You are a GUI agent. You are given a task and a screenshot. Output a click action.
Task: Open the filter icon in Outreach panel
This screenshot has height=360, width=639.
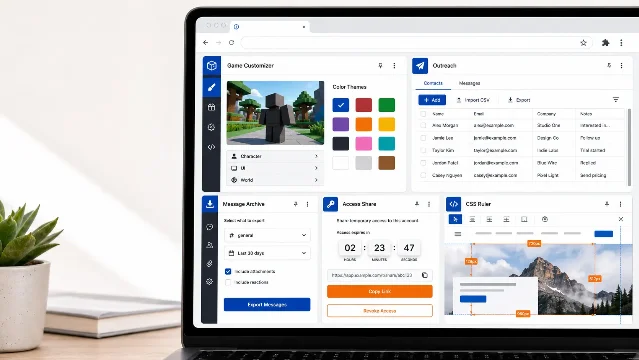tap(616, 99)
